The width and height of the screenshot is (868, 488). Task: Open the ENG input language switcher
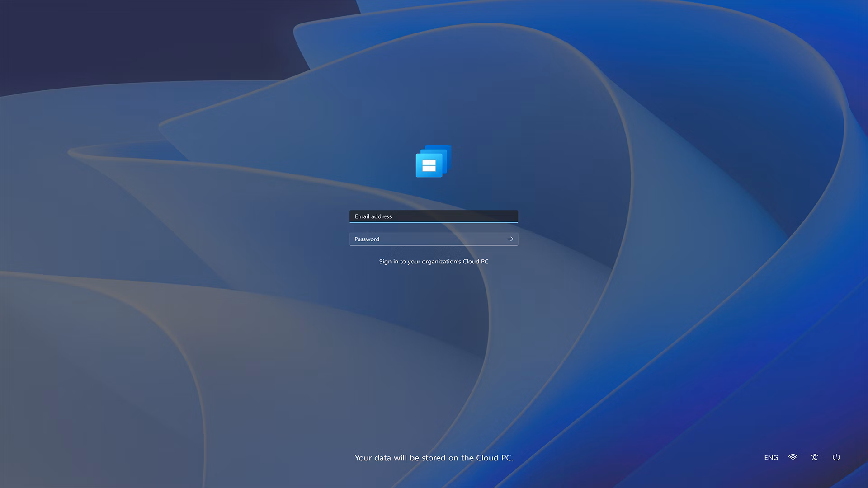pos(771,458)
